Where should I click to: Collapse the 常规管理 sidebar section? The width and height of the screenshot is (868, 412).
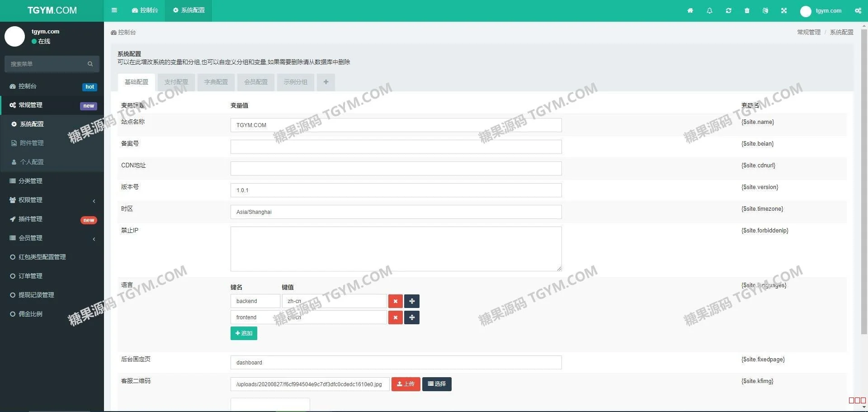[52, 105]
